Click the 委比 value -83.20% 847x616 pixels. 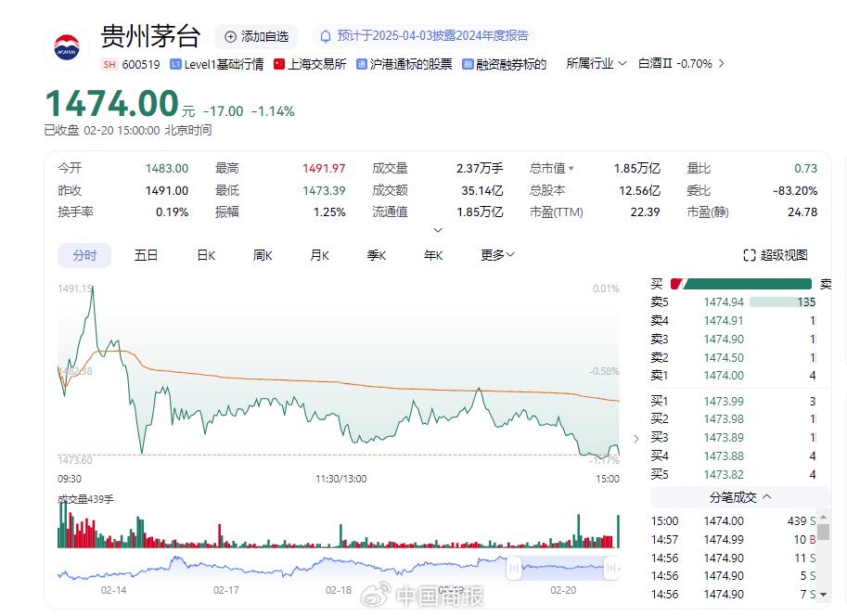tap(795, 191)
